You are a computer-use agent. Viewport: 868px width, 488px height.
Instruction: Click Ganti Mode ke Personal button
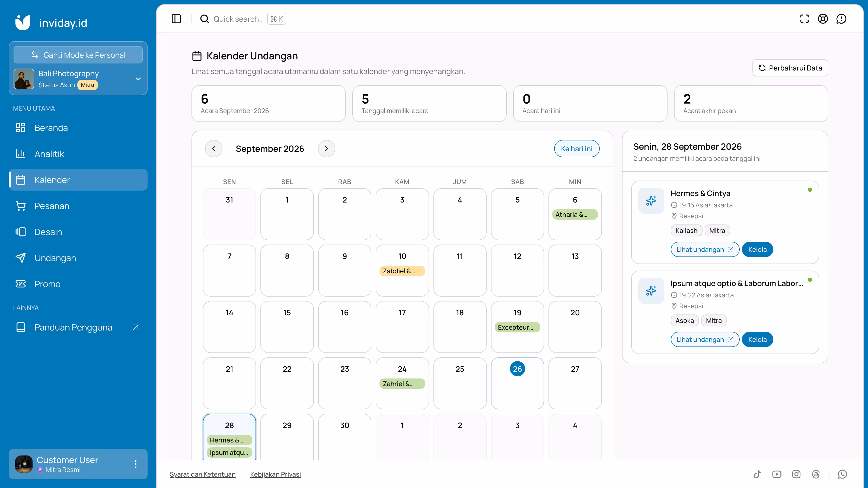[78, 55]
